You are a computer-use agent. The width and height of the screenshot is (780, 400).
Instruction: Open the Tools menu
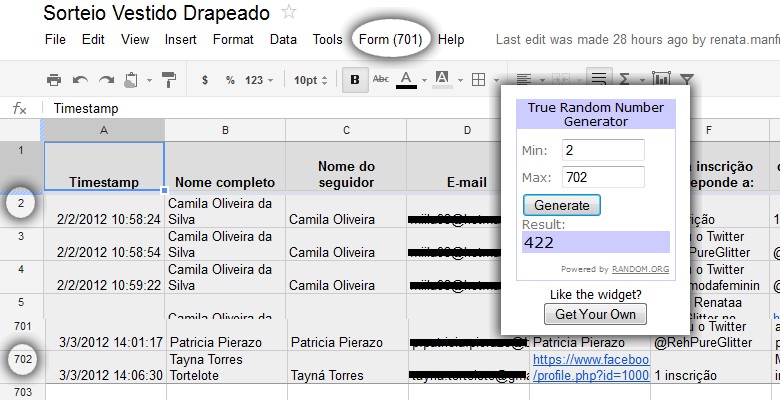pyautogui.click(x=327, y=39)
